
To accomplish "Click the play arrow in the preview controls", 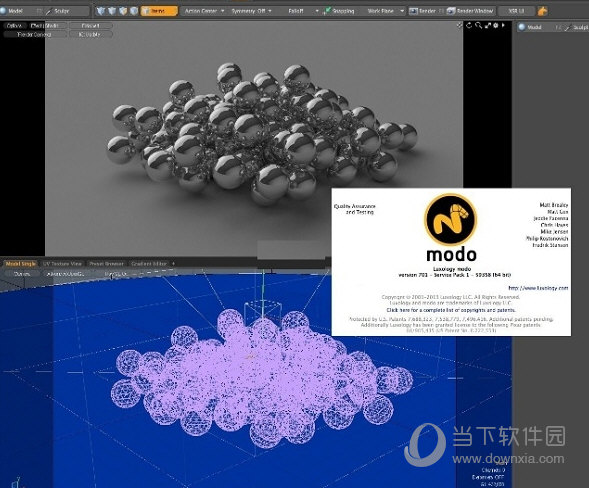I will tap(503, 25).
